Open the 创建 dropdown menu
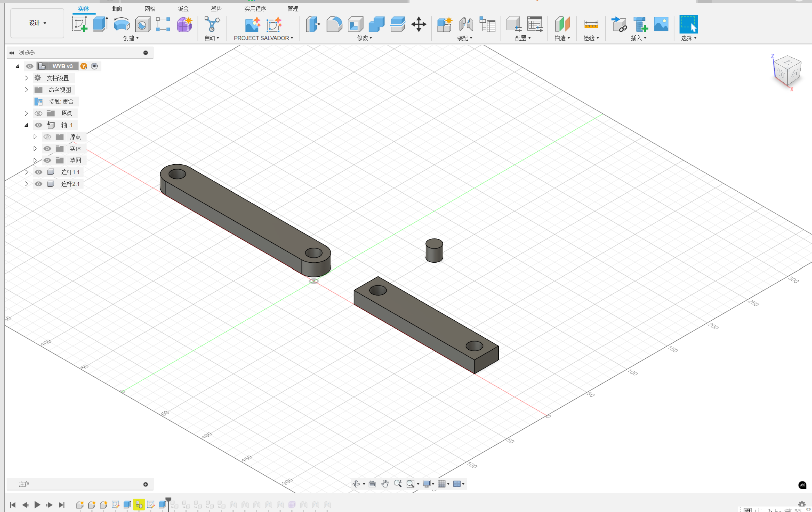The image size is (812, 512). [131, 38]
